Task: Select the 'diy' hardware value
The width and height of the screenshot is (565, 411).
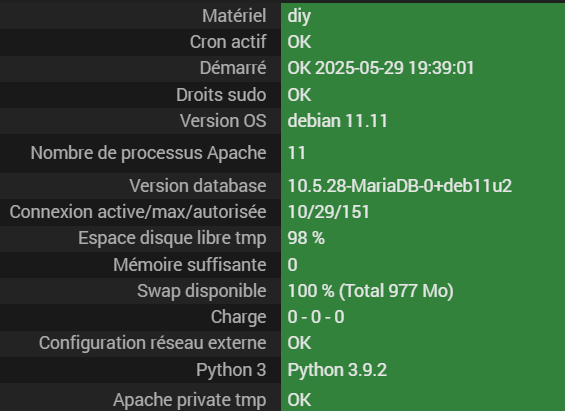Action: click(x=299, y=17)
